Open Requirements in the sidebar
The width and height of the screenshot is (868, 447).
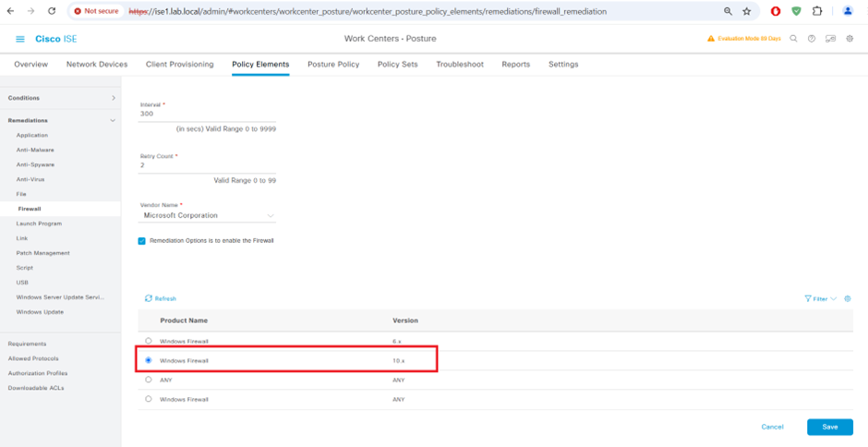pos(27,344)
